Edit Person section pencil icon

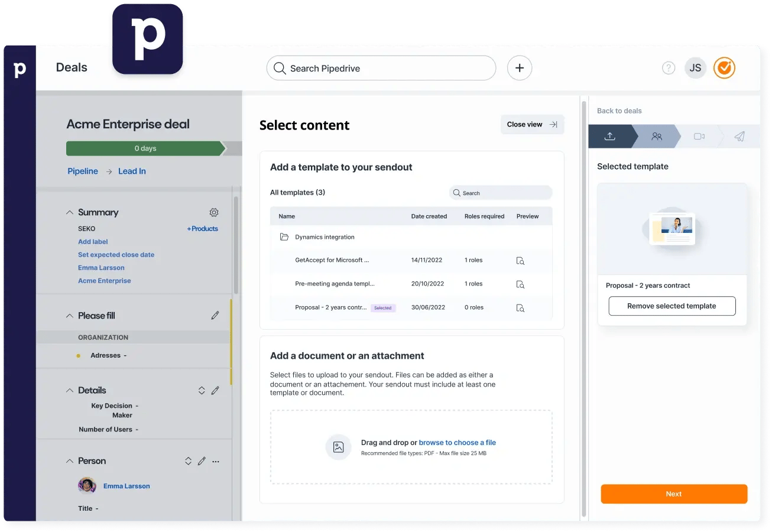[202, 461]
